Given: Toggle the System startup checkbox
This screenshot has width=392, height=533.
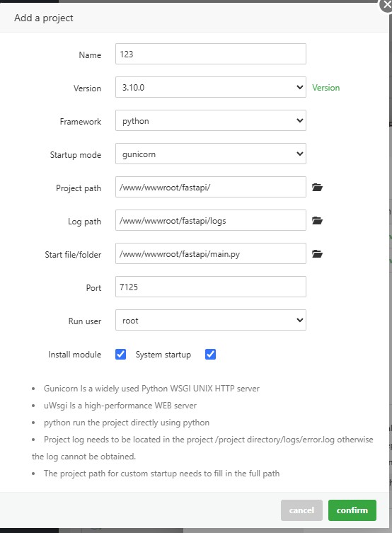Looking at the screenshot, I should pos(210,354).
